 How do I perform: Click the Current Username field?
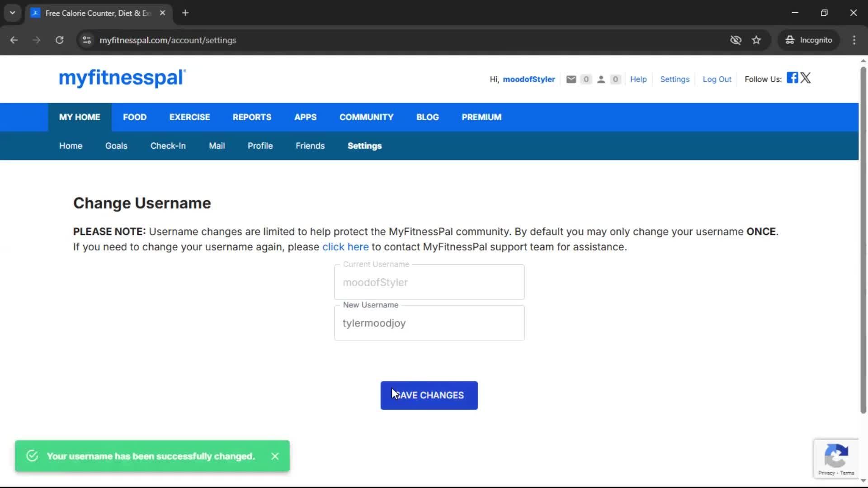point(429,282)
